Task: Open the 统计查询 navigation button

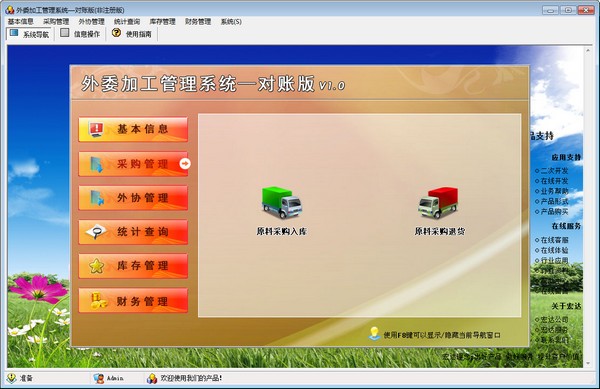Action: (x=133, y=232)
